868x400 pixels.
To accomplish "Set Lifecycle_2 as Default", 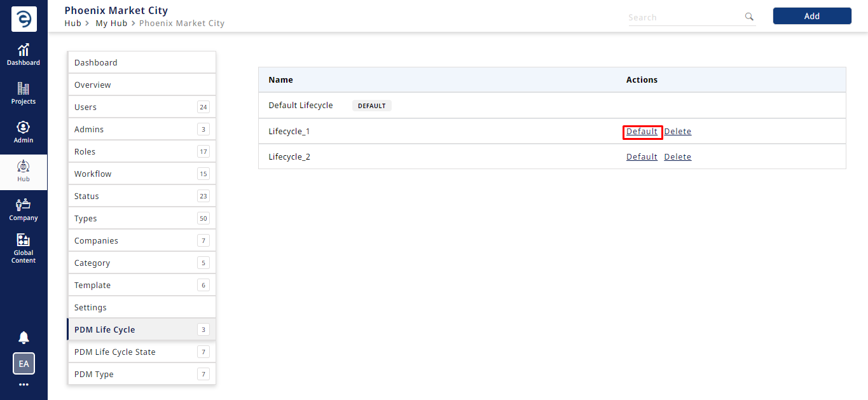I will 642,157.
